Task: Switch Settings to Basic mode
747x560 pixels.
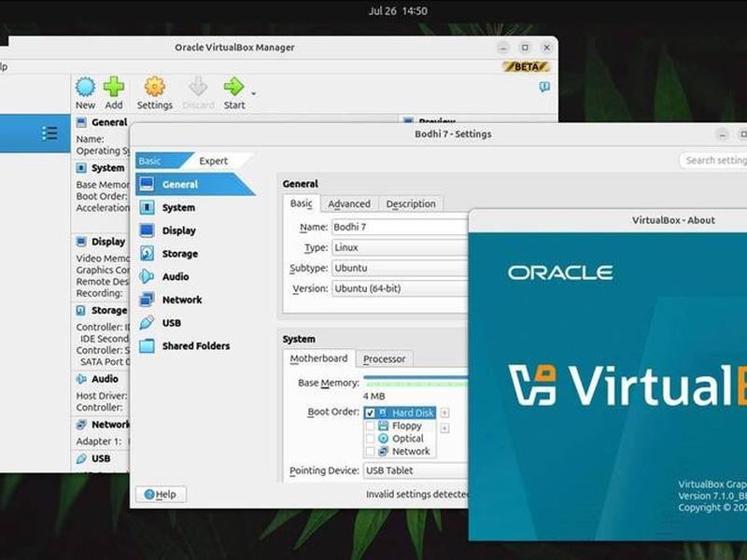Action: tap(160, 161)
